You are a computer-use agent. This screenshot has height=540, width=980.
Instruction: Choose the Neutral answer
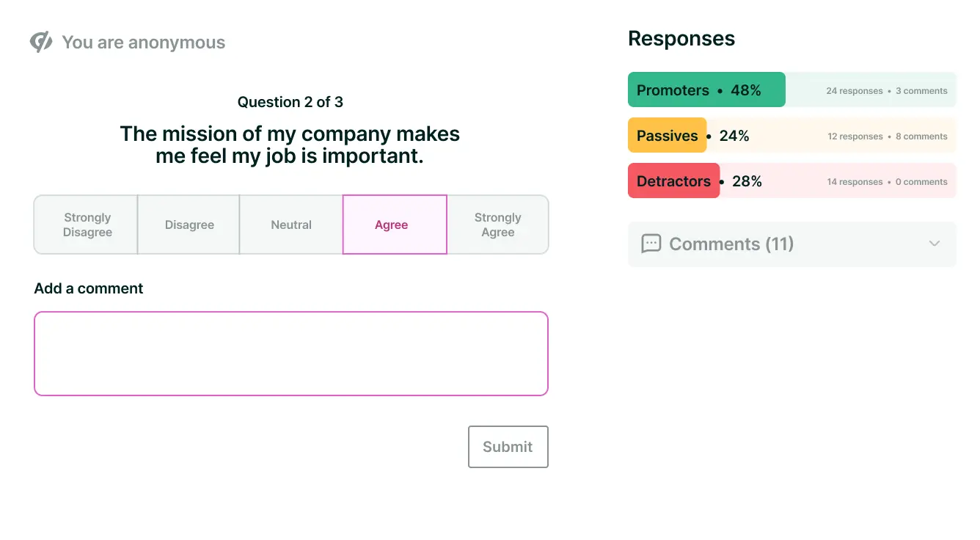pos(291,225)
